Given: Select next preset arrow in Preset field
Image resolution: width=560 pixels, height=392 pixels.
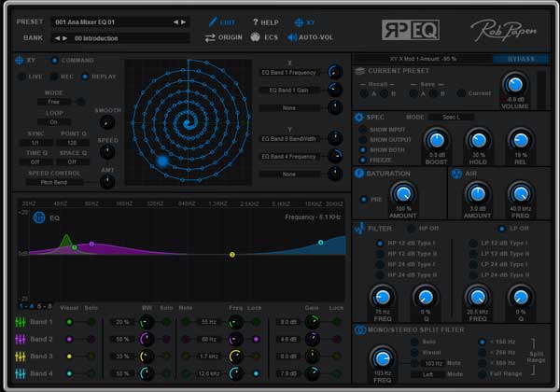Looking at the screenshot, I should [x=184, y=22].
